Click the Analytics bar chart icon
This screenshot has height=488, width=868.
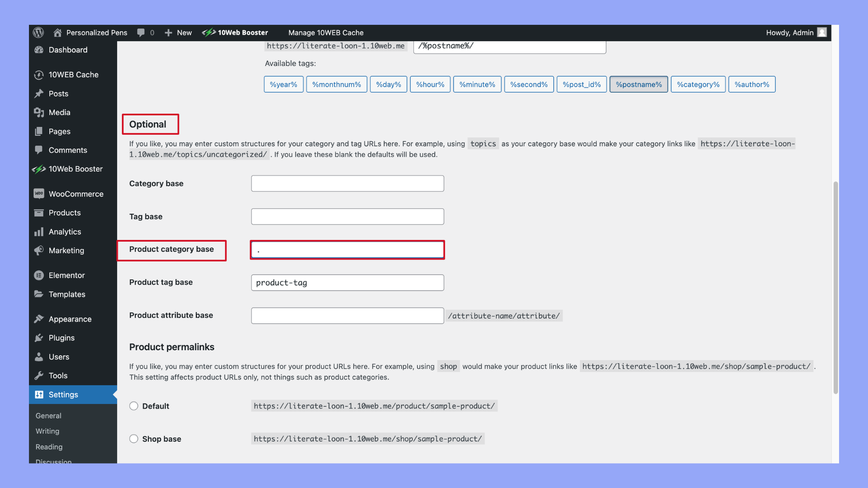pos(39,232)
